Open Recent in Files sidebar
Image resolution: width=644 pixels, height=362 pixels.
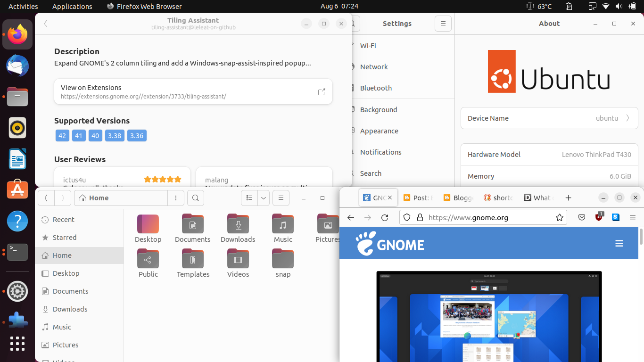click(x=79, y=220)
